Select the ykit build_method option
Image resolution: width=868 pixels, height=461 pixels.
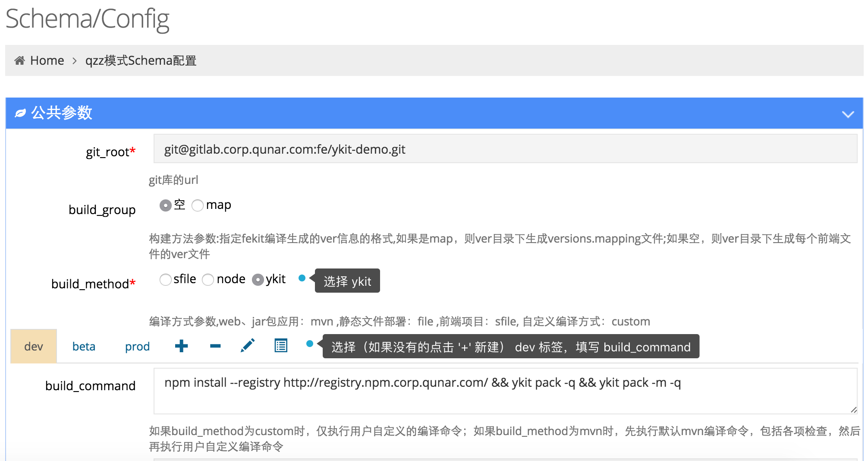pos(258,280)
